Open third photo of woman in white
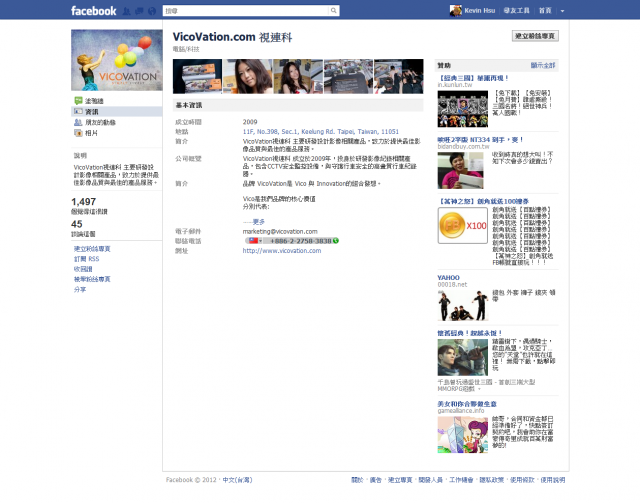 pyautogui.click(x=298, y=76)
